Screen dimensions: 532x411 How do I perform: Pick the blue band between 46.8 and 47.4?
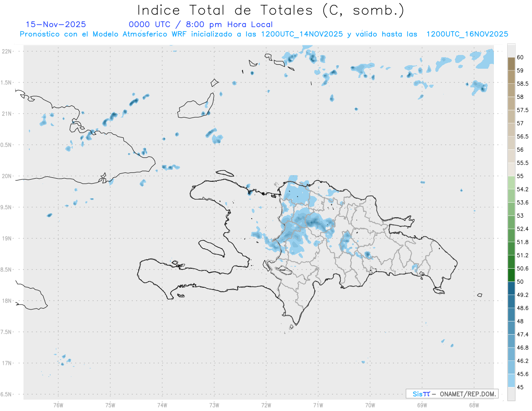point(511,341)
